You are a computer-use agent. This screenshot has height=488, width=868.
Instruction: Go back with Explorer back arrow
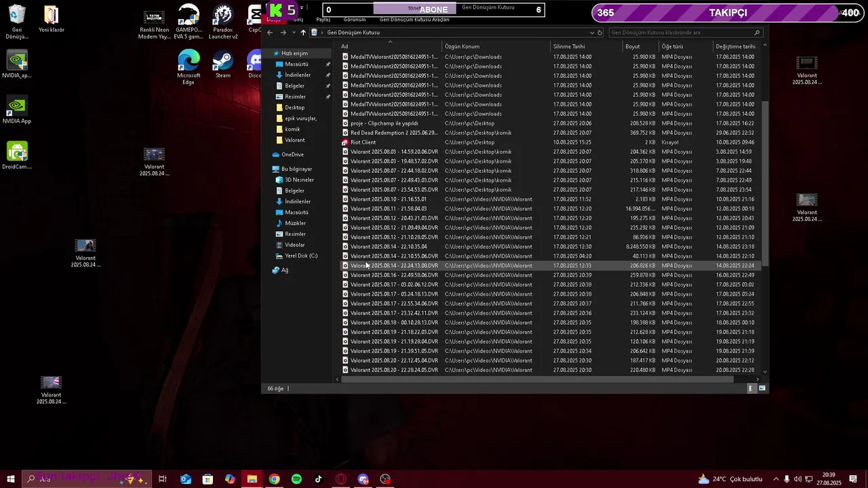coord(270,33)
